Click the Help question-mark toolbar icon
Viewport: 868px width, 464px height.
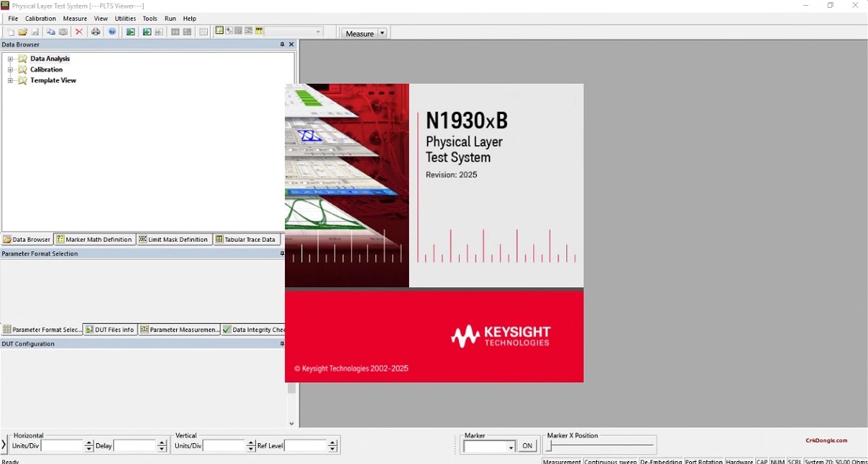tap(112, 32)
